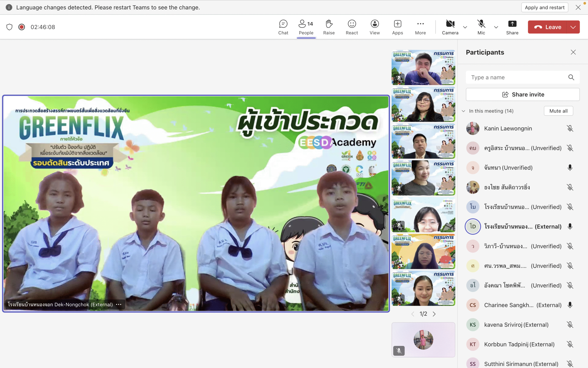Mute Charinee Sangkh microphone
Image resolution: width=588 pixels, height=368 pixels.
coord(570,305)
